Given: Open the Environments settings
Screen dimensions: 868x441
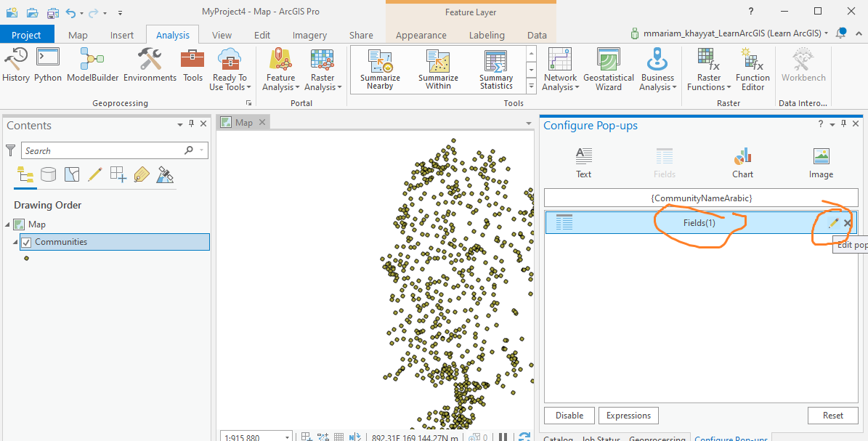Looking at the screenshot, I should click(150, 65).
